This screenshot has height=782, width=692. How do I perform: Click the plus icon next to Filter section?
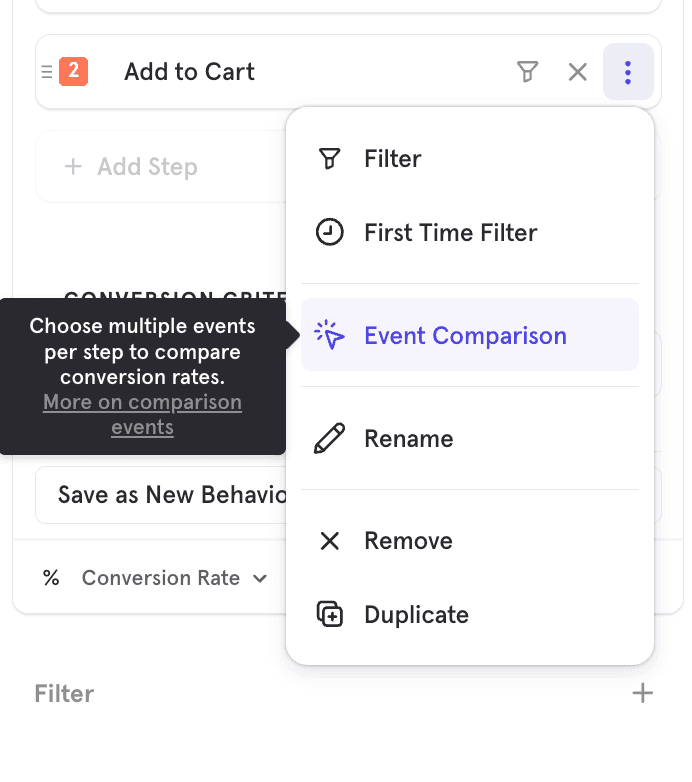click(643, 694)
